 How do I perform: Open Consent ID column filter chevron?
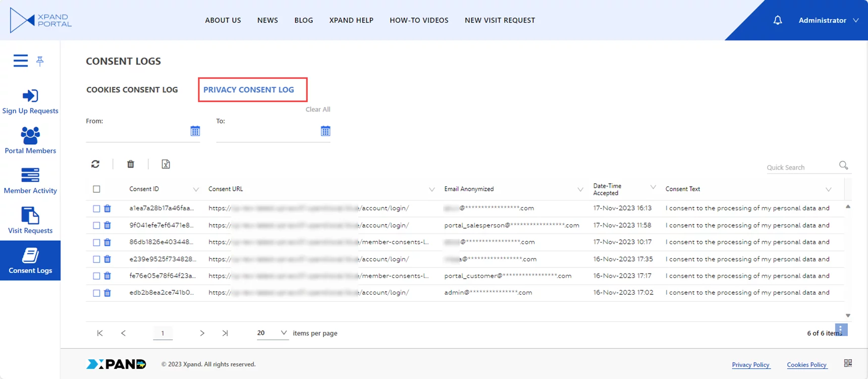point(196,189)
